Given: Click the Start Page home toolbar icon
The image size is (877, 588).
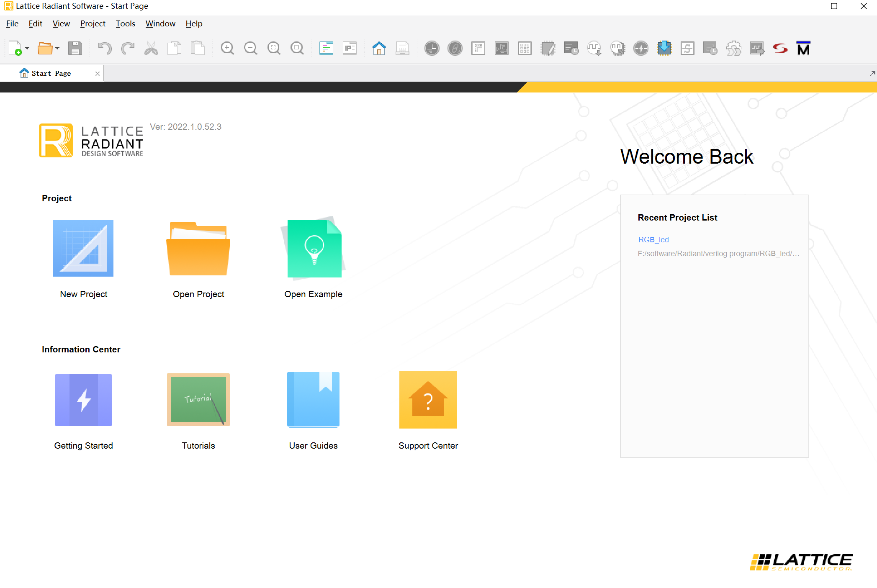Looking at the screenshot, I should point(379,49).
